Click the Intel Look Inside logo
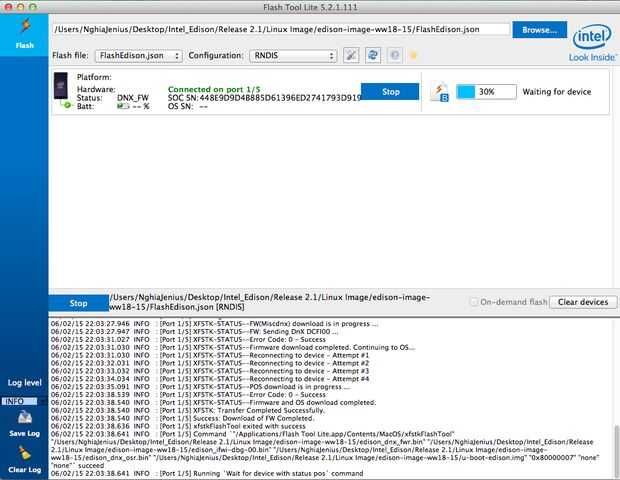 click(x=592, y=43)
